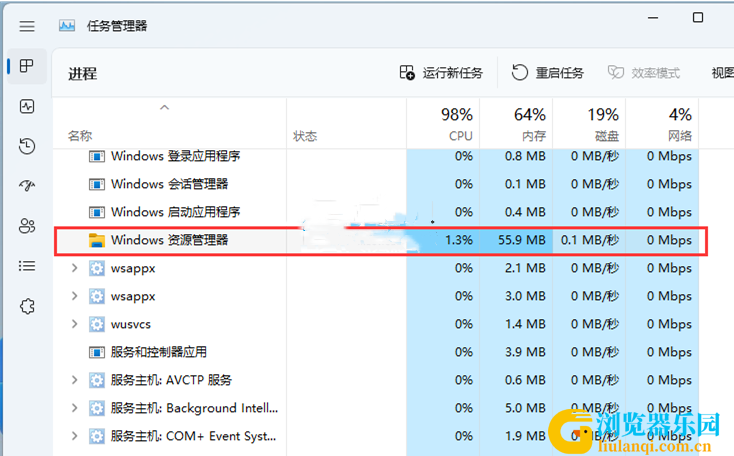Click the Windows 登录应用程序 process icon
This screenshot has height=456, width=734.
pos(97,156)
